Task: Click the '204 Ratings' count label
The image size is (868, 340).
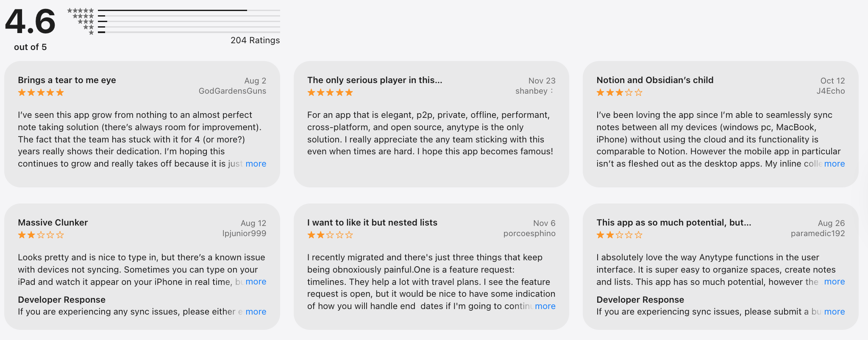Action: point(255,40)
